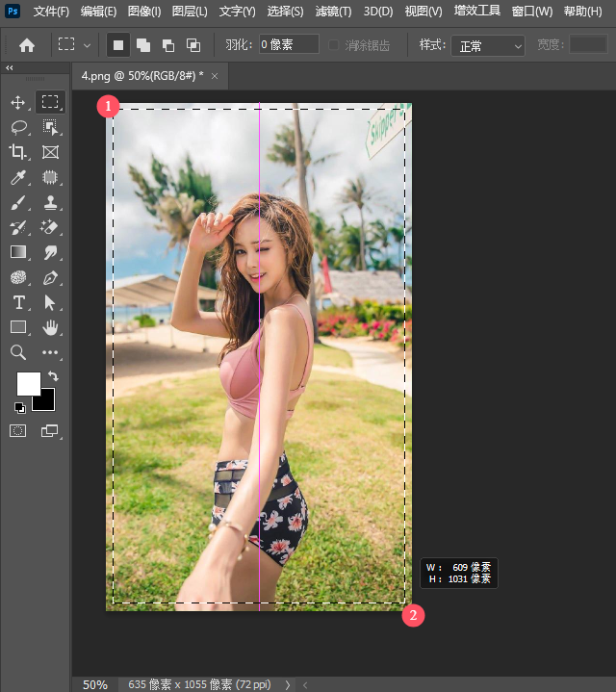Image resolution: width=616 pixels, height=692 pixels.
Task: Select the Crop tool
Action: point(17,152)
